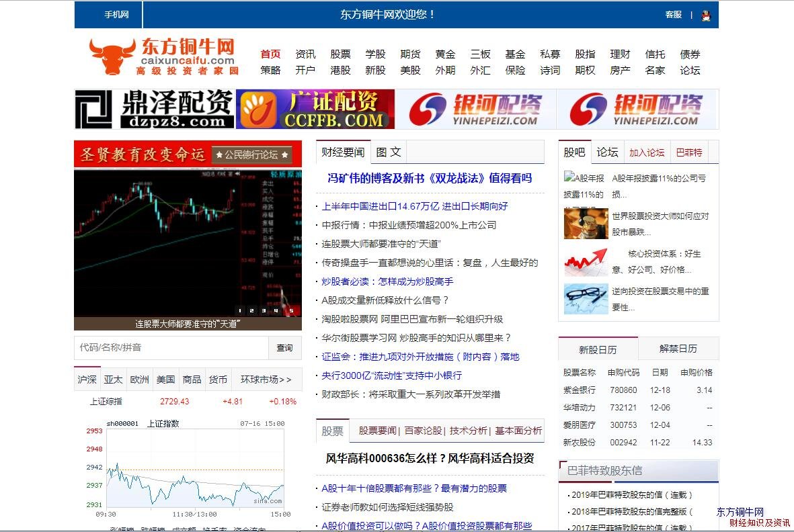Select the 股吧 tab

pos(574,152)
